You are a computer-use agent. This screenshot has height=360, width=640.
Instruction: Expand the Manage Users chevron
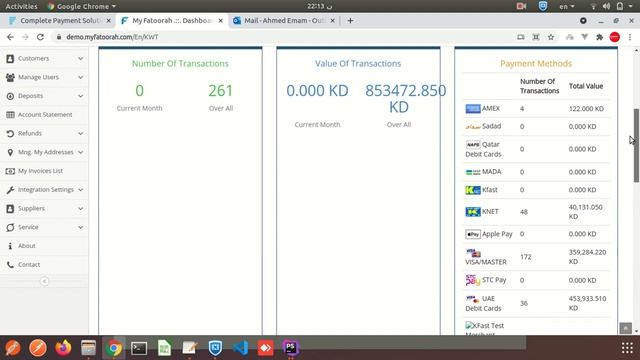click(x=80, y=78)
